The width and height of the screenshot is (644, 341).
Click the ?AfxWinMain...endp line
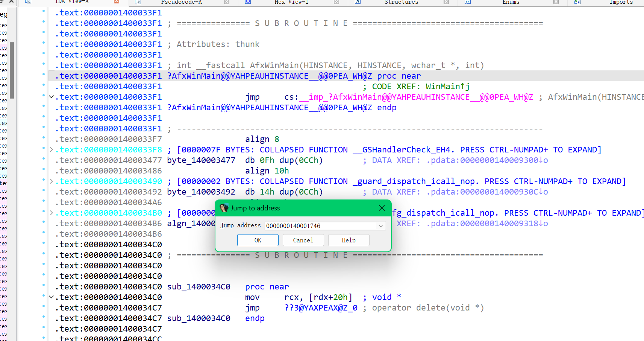[282, 108]
